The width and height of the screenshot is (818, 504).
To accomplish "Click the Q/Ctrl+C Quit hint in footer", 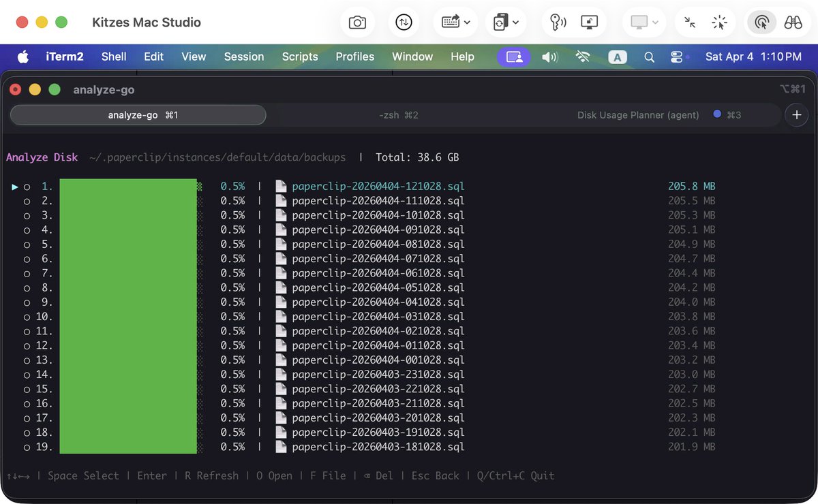I will tap(516, 475).
